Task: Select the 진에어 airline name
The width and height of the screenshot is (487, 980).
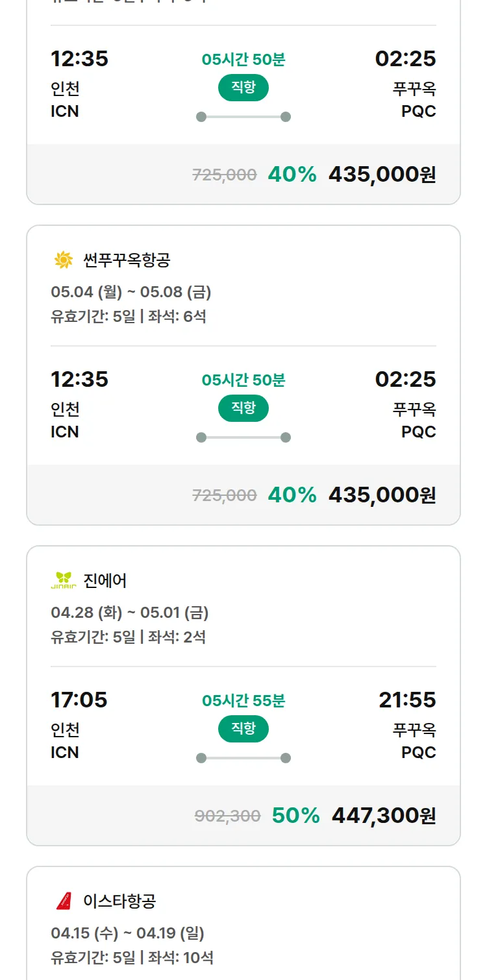Action: [x=105, y=580]
